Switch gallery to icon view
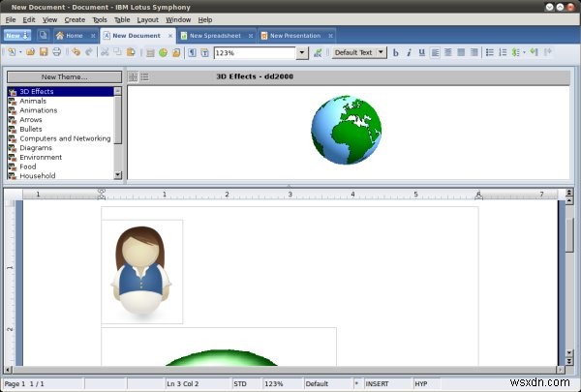 click(x=133, y=76)
